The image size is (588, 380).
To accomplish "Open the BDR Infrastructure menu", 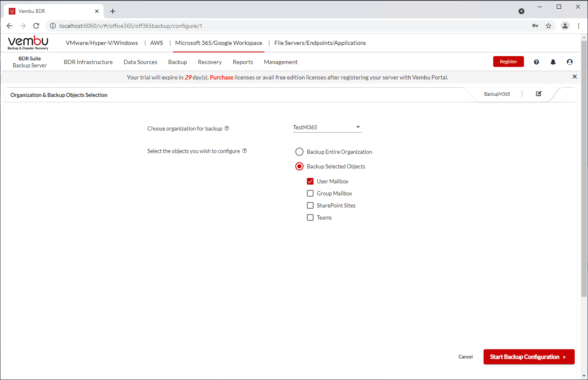I will (x=88, y=62).
